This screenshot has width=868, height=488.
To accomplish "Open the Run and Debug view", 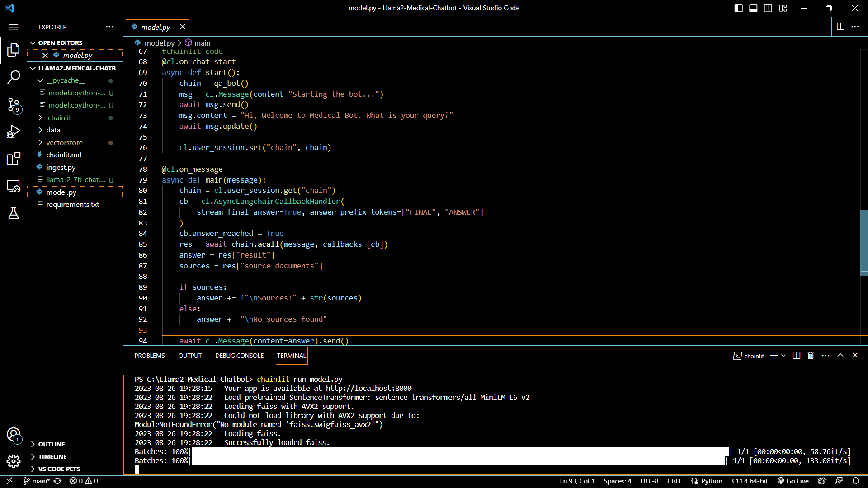I will coord(14,131).
